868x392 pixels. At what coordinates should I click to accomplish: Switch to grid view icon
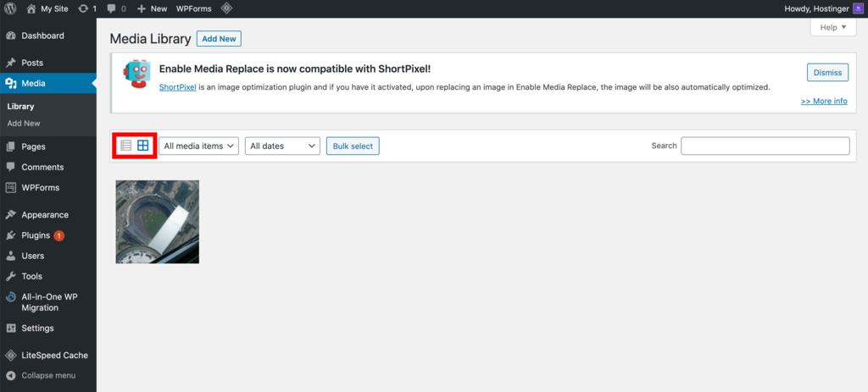point(143,146)
